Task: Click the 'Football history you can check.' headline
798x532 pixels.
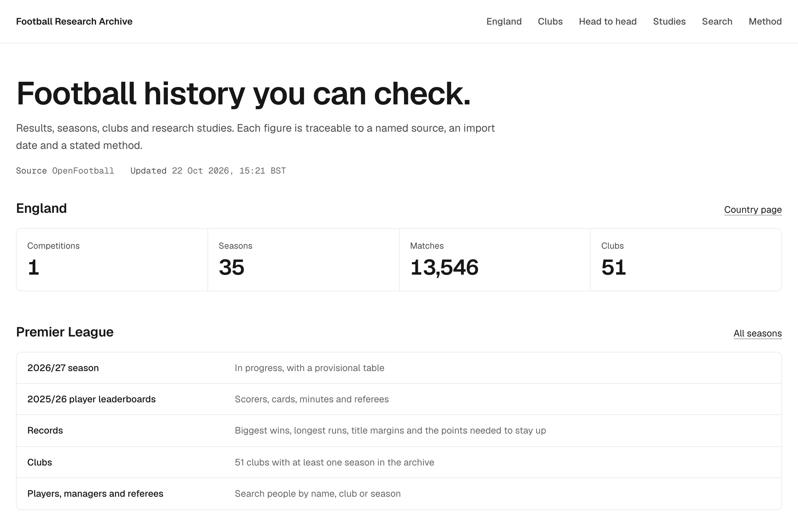Action: point(243,94)
